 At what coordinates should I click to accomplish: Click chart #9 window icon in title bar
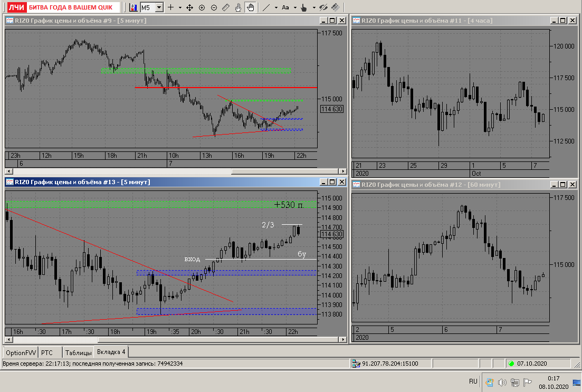pyautogui.click(x=9, y=21)
